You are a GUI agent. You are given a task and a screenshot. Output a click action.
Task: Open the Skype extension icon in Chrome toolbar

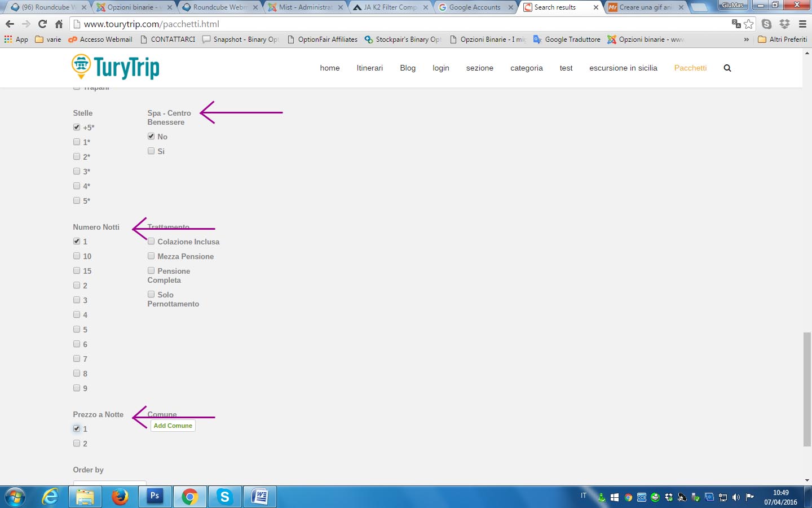click(x=766, y=24)
